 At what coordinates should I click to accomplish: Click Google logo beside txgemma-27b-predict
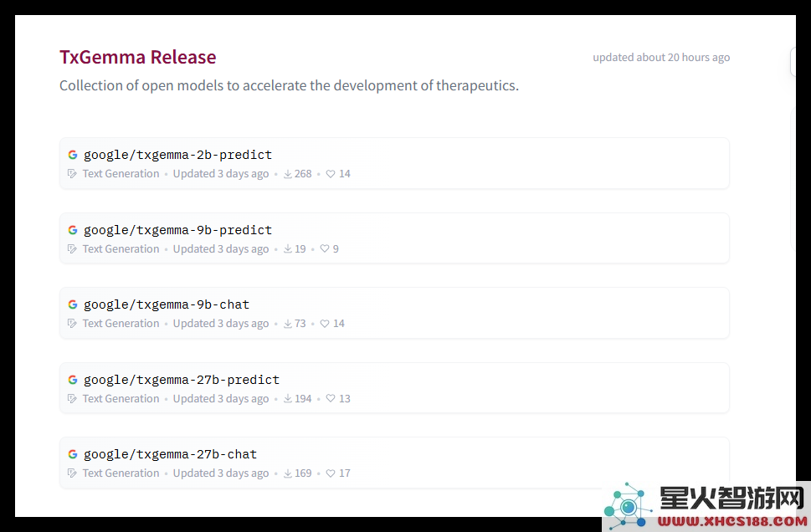[73, 380]
